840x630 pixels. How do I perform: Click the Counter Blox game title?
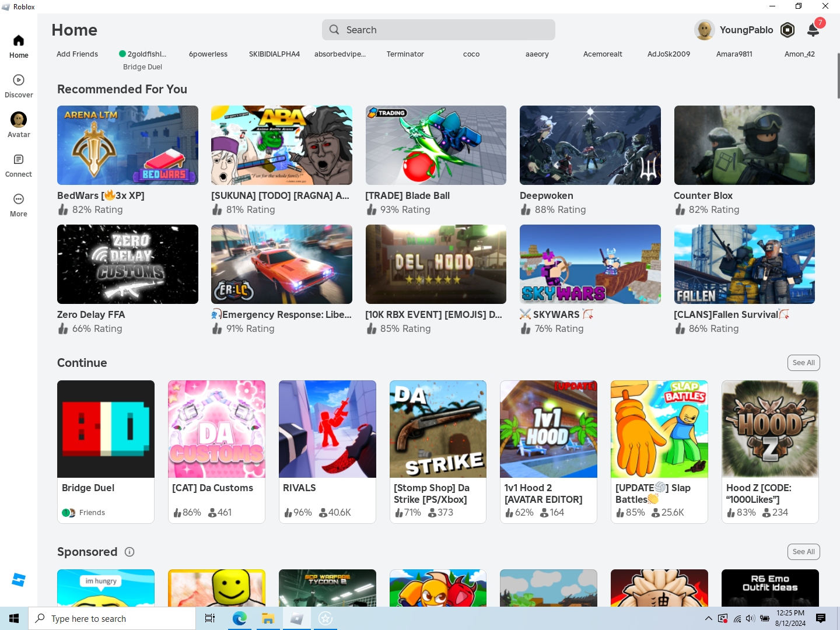pos(703,195)
